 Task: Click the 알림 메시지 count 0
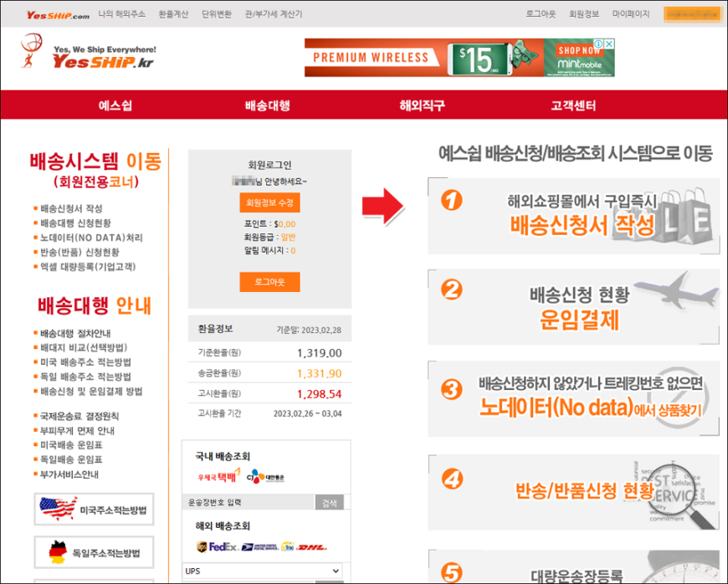[x=293, y=251]
